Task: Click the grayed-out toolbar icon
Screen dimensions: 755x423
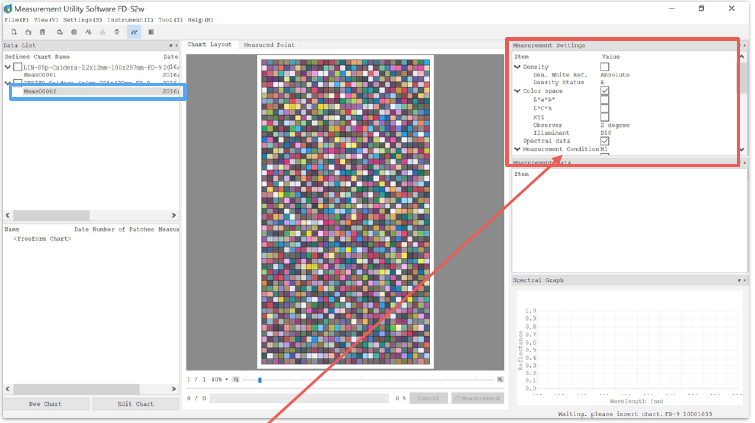Action: (102, 32)
